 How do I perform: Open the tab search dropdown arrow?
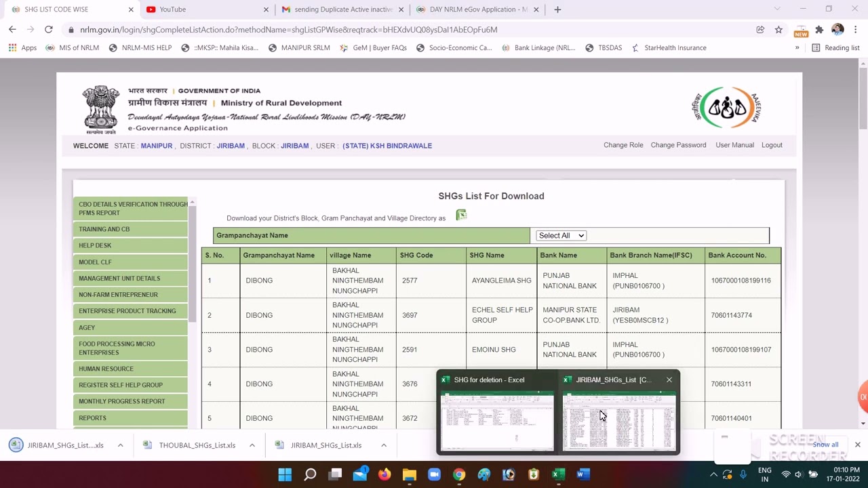[777, 9]
